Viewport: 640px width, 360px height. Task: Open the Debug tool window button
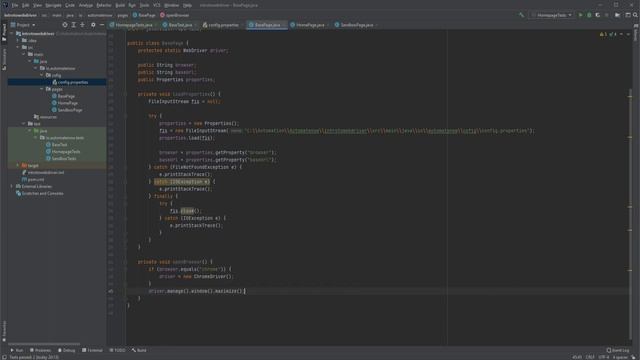[67, 350]
